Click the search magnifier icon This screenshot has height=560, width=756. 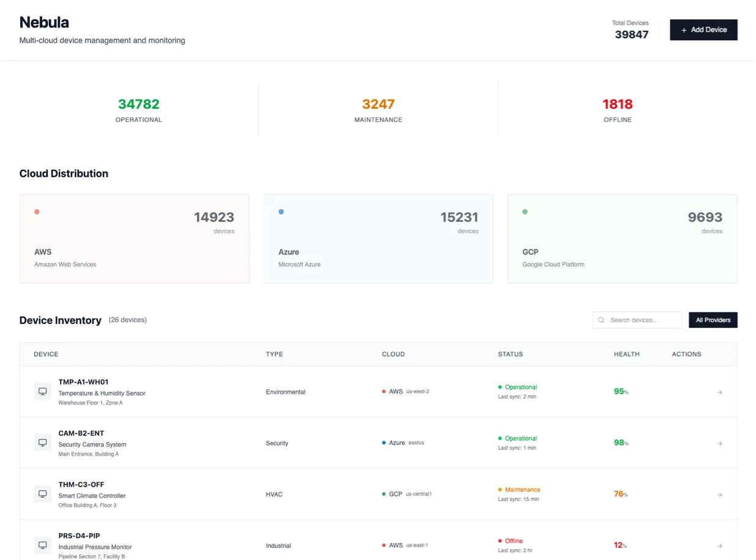[x=601, y=320]
